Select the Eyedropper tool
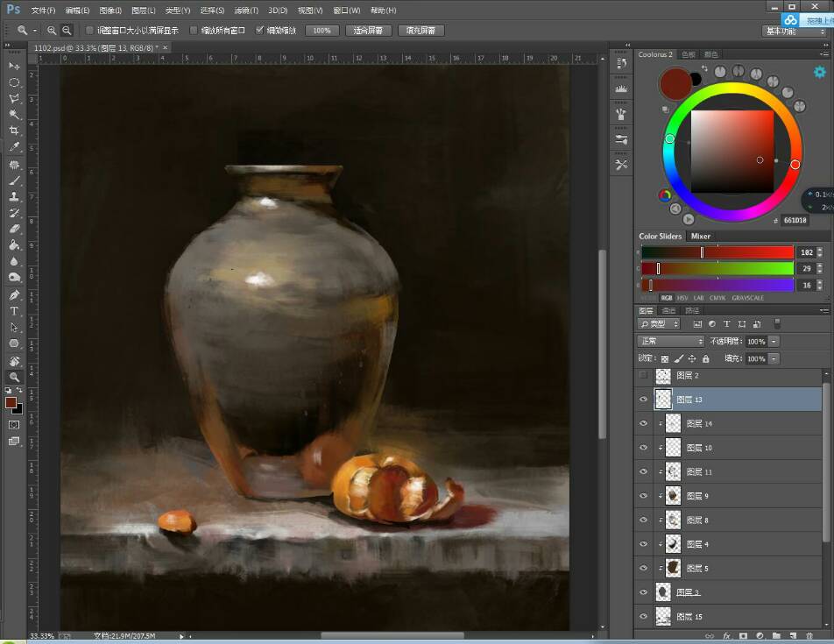This screenshot has width=834, height=644. click(14, 147)
